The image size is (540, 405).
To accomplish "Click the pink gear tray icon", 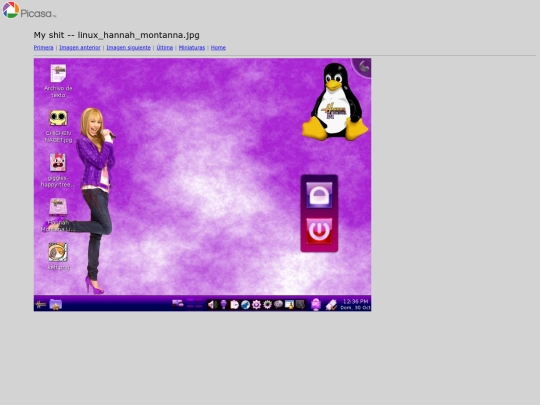I will (256, 304).
